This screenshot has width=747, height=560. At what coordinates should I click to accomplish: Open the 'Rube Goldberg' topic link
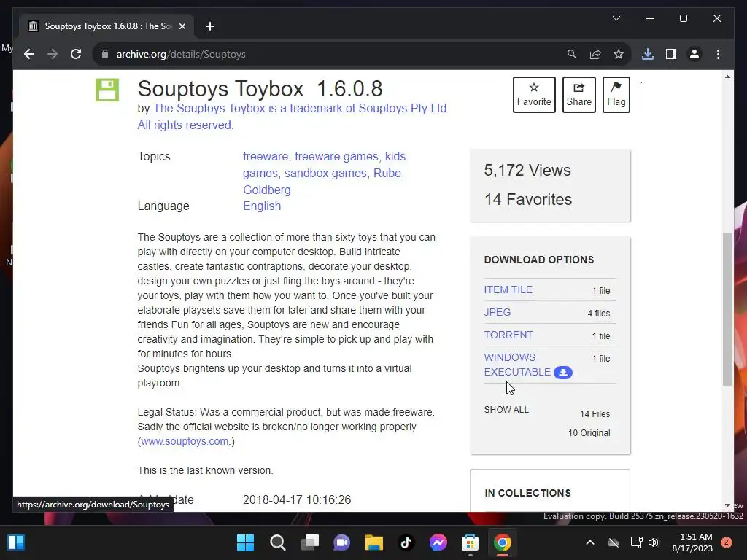point(322,182)
